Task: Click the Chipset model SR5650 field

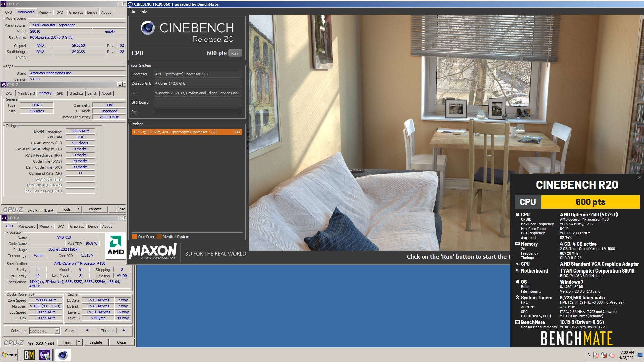Action: click(x=78, y=45)
